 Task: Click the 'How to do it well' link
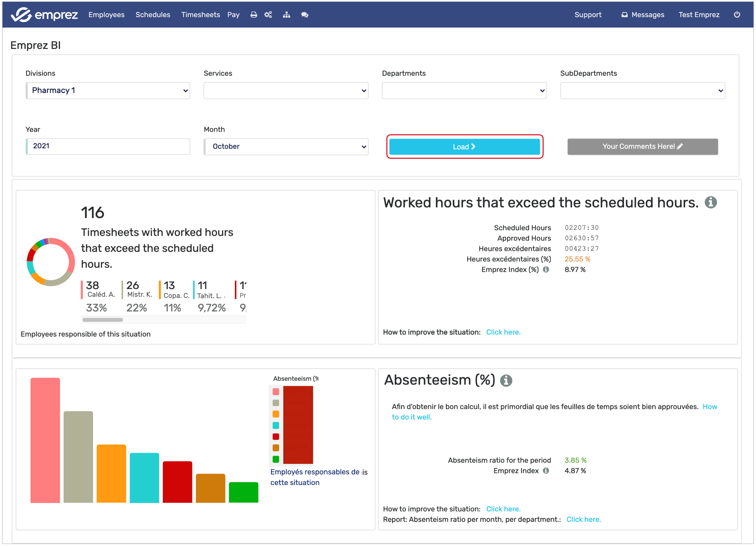pos(411,417)
